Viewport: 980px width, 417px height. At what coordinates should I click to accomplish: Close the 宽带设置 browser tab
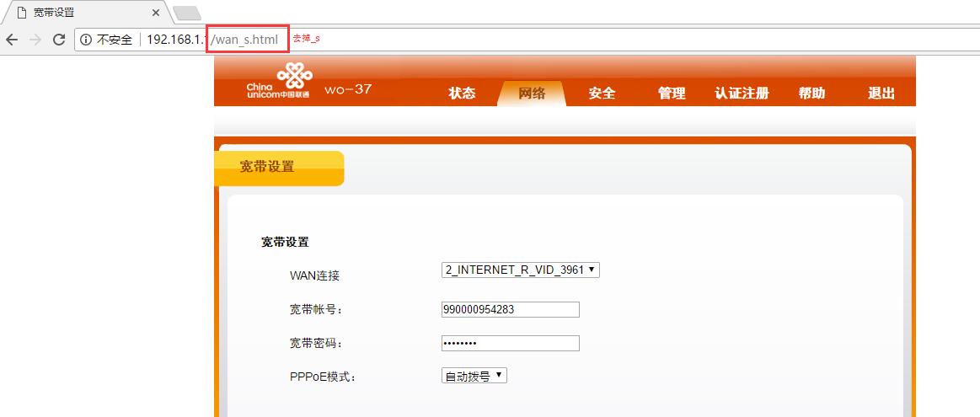[x=156, y=13]
